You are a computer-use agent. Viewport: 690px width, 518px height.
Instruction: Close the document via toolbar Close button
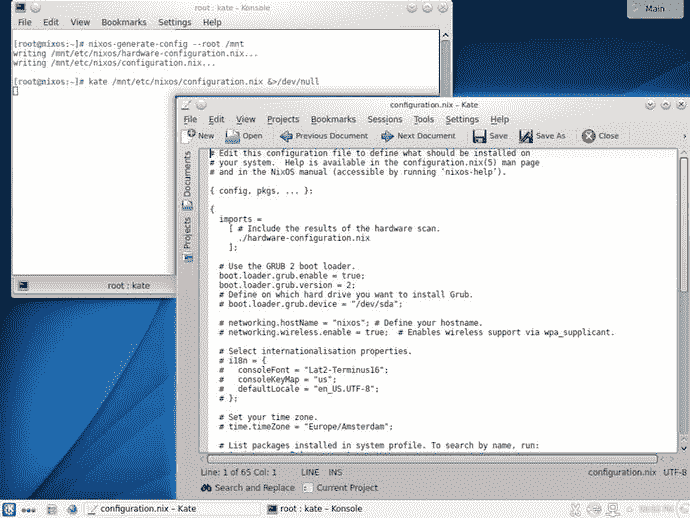click(600, 136)
